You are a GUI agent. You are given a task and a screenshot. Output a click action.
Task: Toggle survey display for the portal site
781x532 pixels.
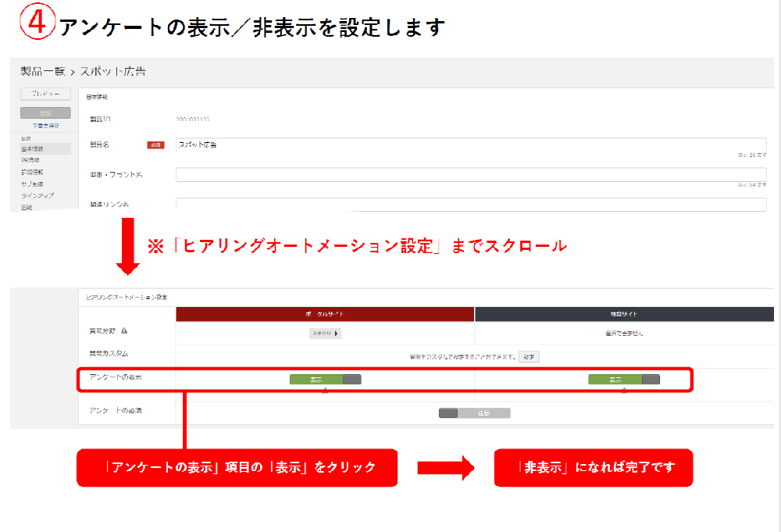click(325, 380)
